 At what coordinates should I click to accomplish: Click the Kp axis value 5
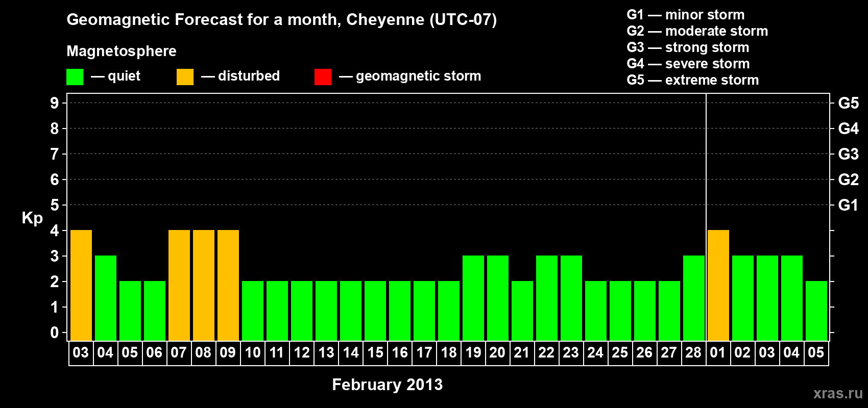pos(55,205)
